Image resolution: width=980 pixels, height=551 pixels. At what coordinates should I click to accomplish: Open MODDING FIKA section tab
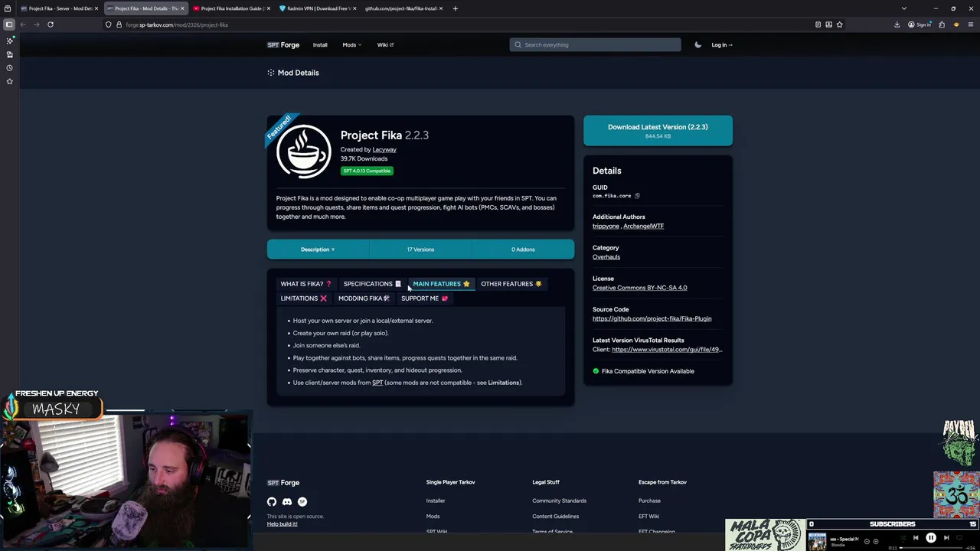coord(364,298)
